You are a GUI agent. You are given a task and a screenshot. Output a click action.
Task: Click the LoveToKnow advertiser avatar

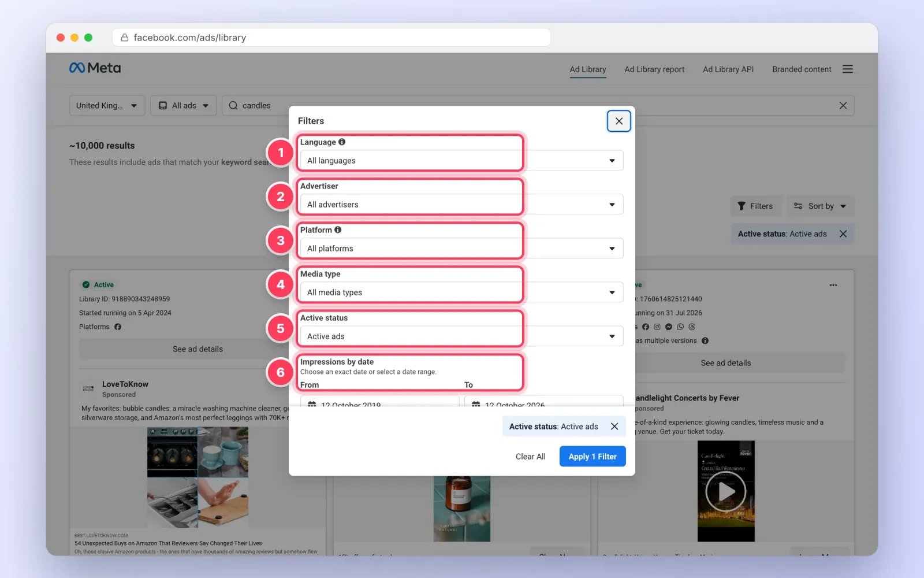[88, 389]
